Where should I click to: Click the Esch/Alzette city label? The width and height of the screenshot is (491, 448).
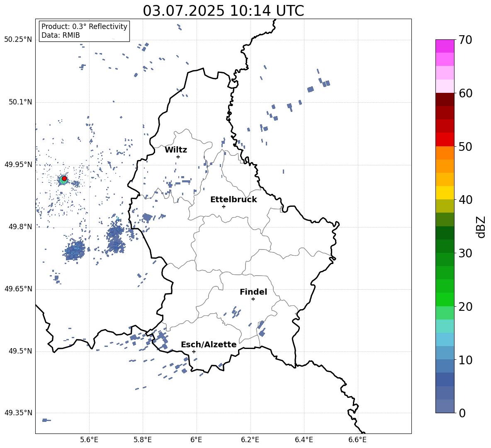point(209,344)
